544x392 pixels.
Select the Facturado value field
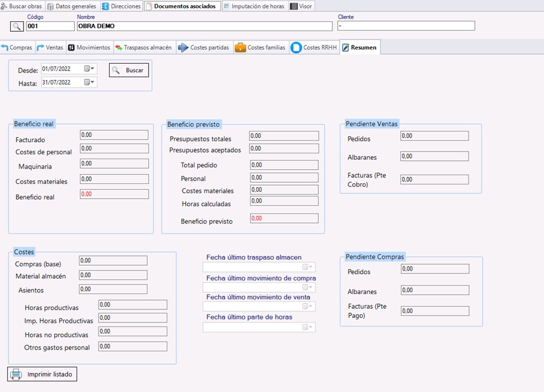point(114,135)
